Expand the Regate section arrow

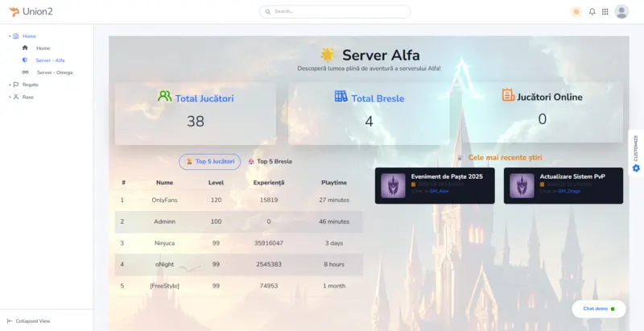point(10,85)
